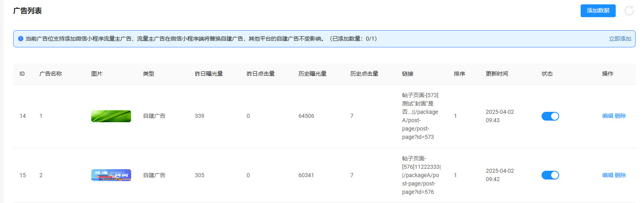The image size is (644, 203).
Task: Click the 排序 column header
Action: pos(459,74)
